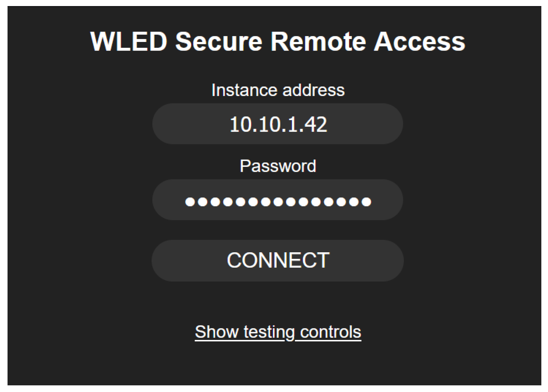Reveal the testing controls section
This screenshot has width=548, height=392.
pyautogui.click(x=278, y=332)
